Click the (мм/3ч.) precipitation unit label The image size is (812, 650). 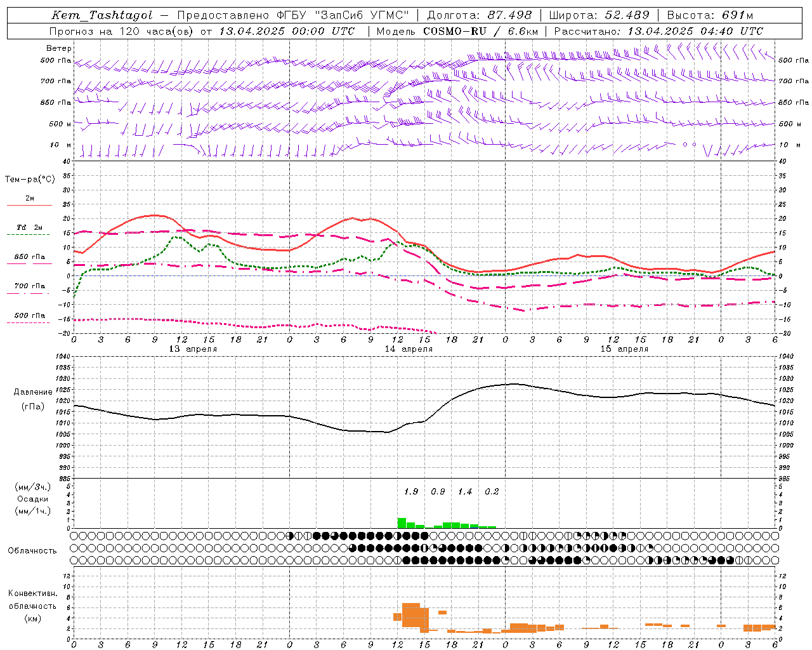33,487
